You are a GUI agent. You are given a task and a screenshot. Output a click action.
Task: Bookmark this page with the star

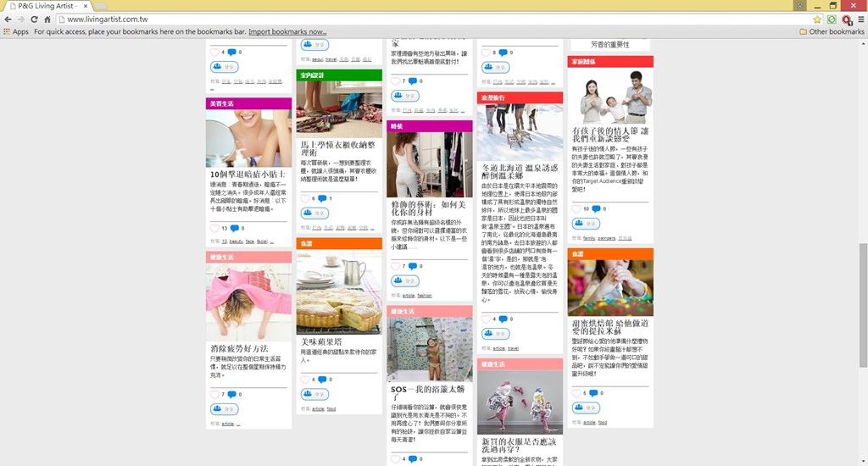pos(817,19)
